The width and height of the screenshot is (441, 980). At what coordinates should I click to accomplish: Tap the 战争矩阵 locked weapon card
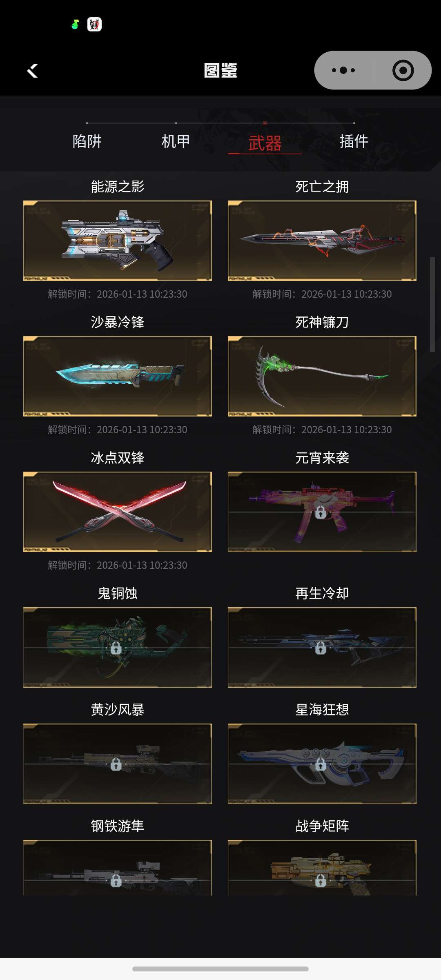coord(322,867)
